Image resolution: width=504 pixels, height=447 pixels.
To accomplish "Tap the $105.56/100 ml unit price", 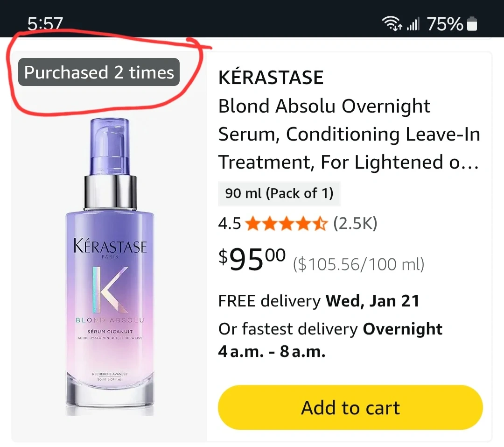I will tap(358, 265).
